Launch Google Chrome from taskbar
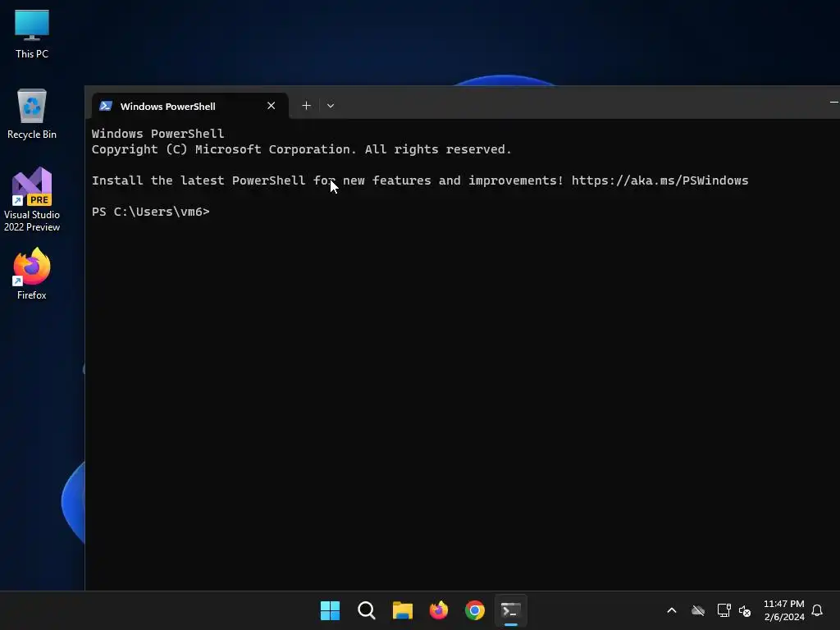840x630 pixels. 475,610
